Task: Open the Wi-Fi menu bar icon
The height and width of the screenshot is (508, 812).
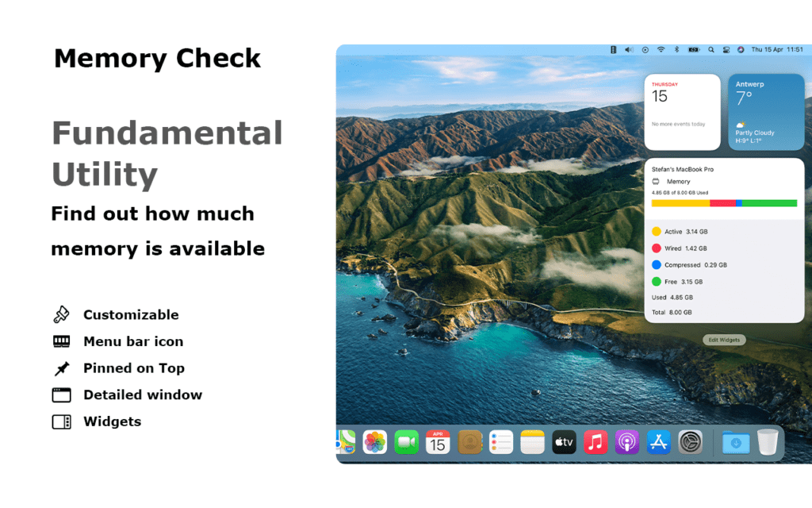Action: 661,49
